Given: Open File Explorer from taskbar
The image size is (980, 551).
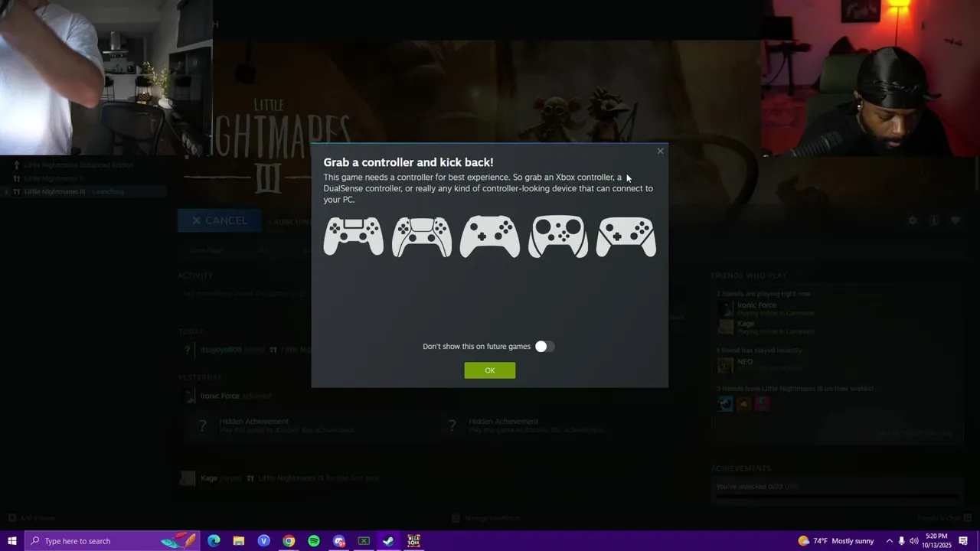Looking at the screenshot, I should [239, 541].
